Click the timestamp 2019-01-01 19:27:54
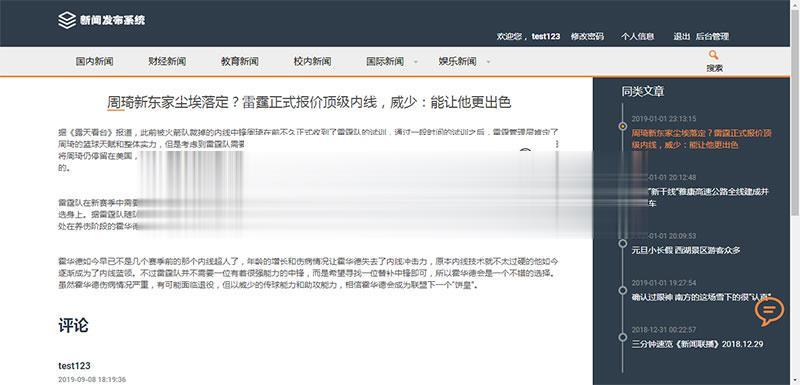Image resolution: width=800 pixels, height=385 pixels. click(x=664, y=283)
